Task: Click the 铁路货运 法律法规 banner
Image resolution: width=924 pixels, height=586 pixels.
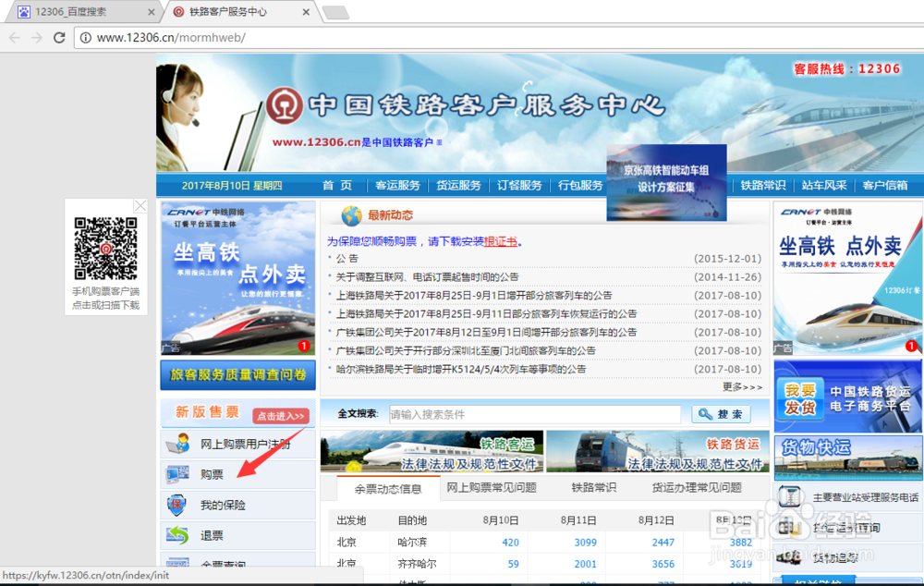Action: pos(658,452)
